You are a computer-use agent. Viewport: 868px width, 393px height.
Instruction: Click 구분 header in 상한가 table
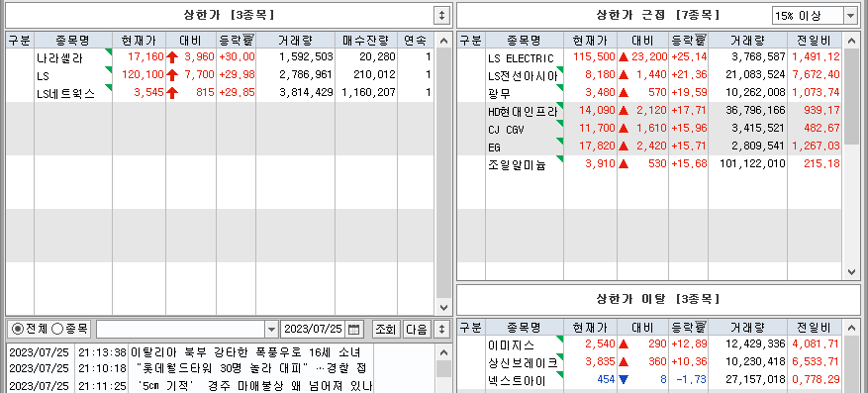[x=21, y=40]
